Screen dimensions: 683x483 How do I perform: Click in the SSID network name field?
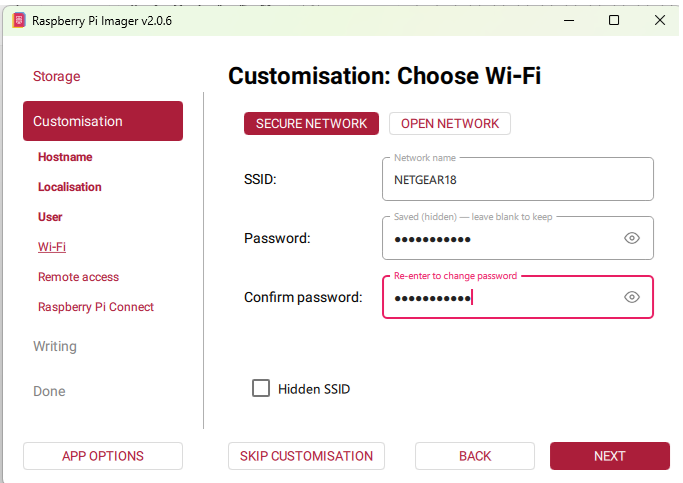click(x=516, y=180)
